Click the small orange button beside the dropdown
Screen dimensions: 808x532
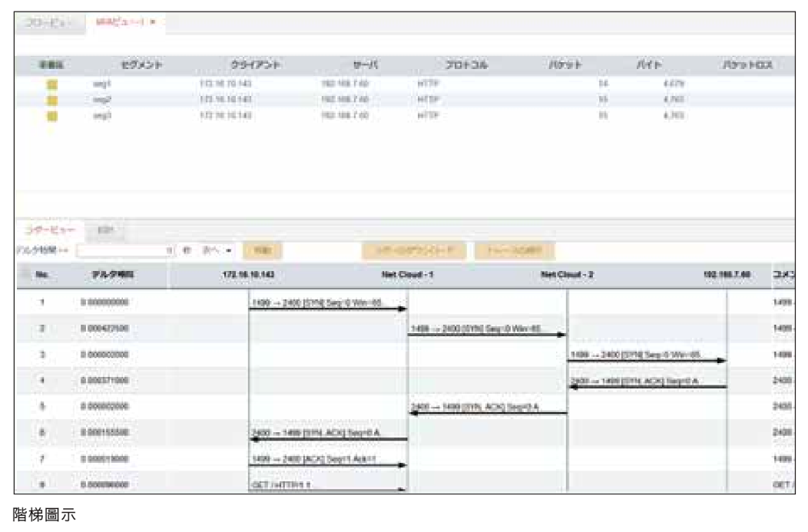[259, 250]
